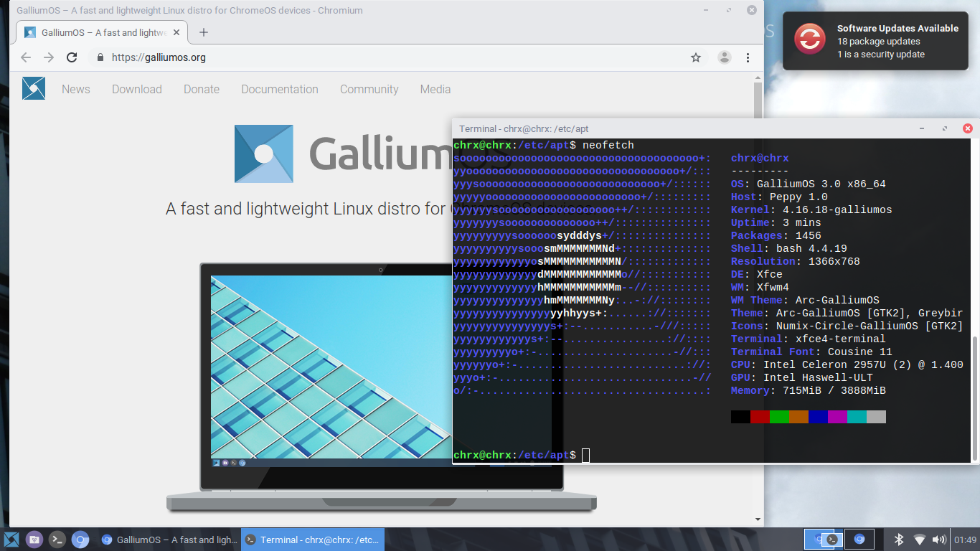Click the large GalliumOS logo image
The width and height of the screenshot is (980, 551).
click(264, 154)
